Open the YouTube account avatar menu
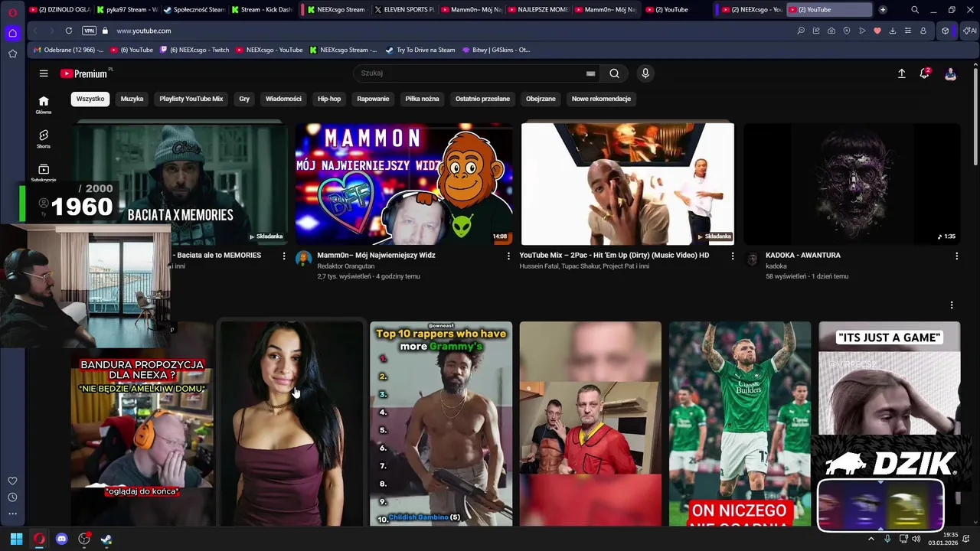This screenshot has width=980, height=551. click(950, 73)
